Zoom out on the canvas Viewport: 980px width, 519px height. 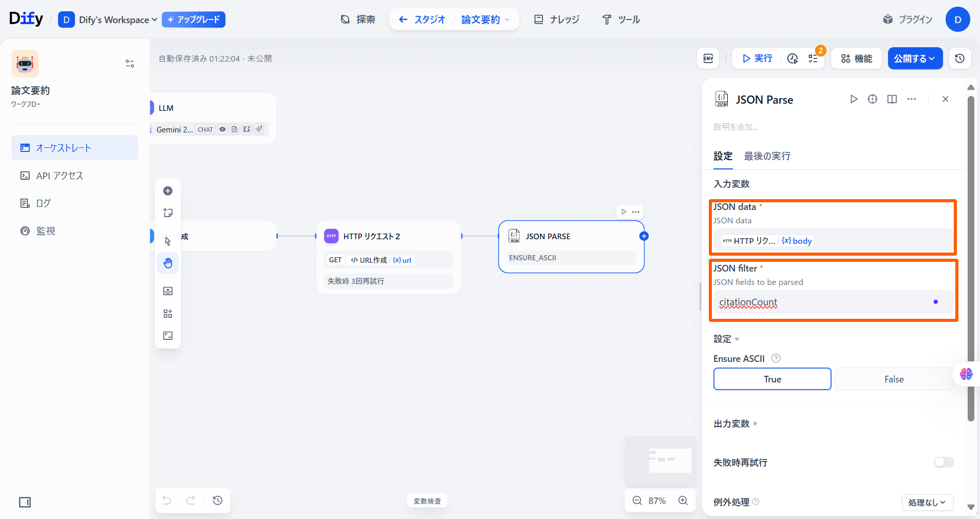tap(637, 501)
